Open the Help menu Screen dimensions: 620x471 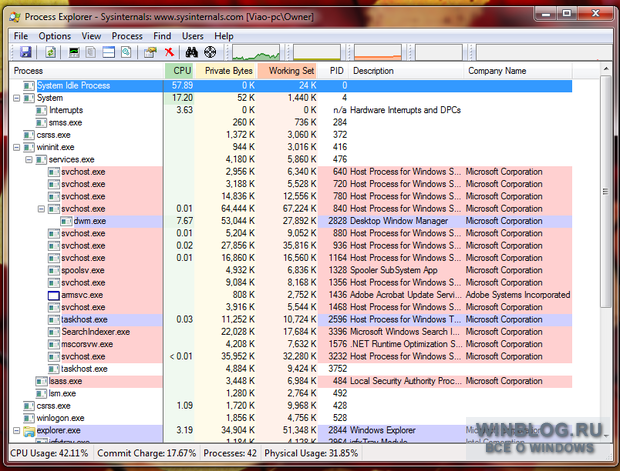pos(224,36)
